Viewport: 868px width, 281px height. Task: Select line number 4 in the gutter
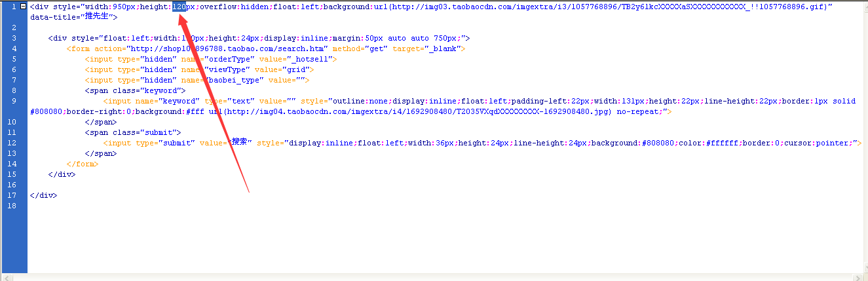pyautogui.click(x=14, y=48)
